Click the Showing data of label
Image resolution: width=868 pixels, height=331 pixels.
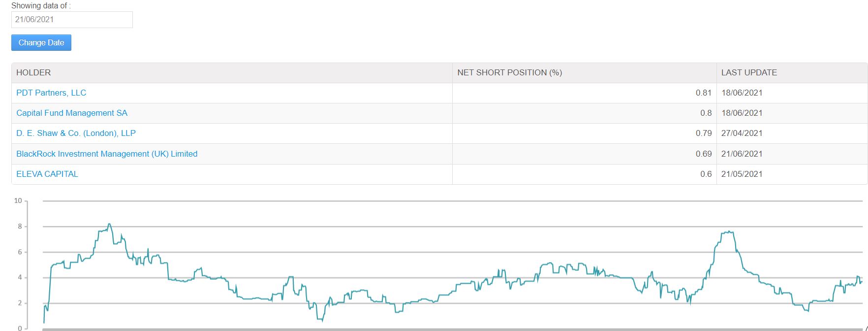pos(41,6)
